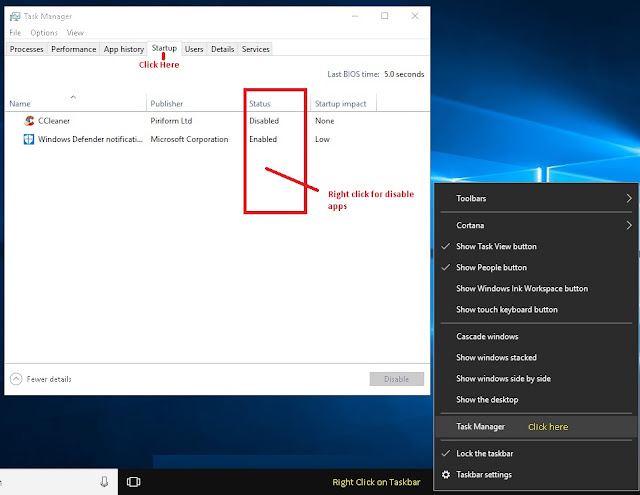The width and height of the screenshot is (640, 495).
Task: Open the Options menu
Action: pyautogui.click(x=44, y=33)
